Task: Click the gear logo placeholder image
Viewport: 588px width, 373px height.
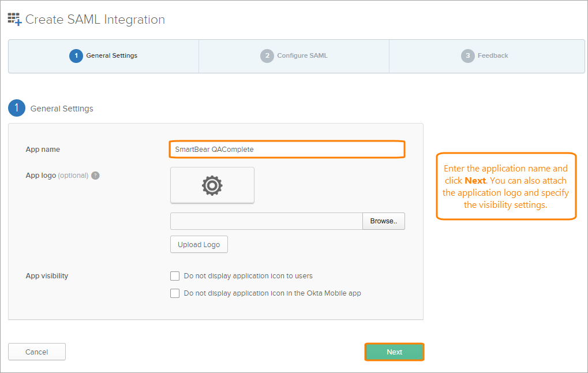Action: (x=212, y=185)
